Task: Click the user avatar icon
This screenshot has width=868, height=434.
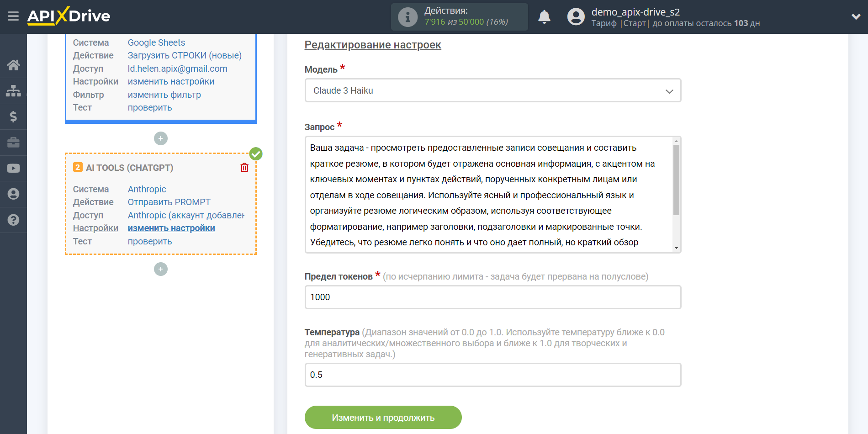Action: tap(576, 17)
